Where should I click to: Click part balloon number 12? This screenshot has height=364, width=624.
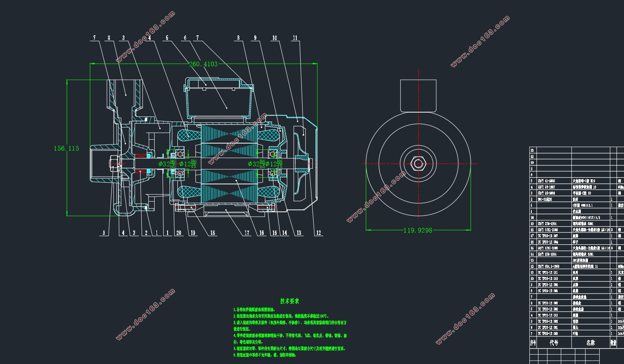[318, 233]
